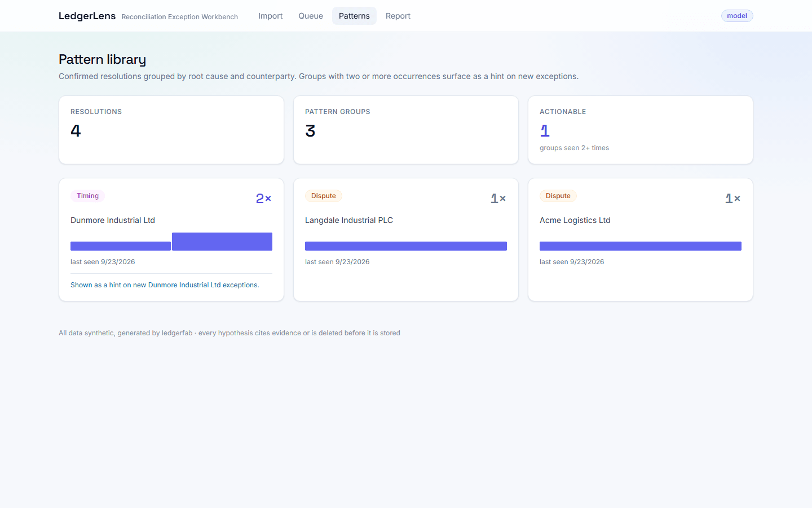The height and width of the screenshot is (508, 812).
Task: Click the Resolutions value 4
Action: pos(76,131)
